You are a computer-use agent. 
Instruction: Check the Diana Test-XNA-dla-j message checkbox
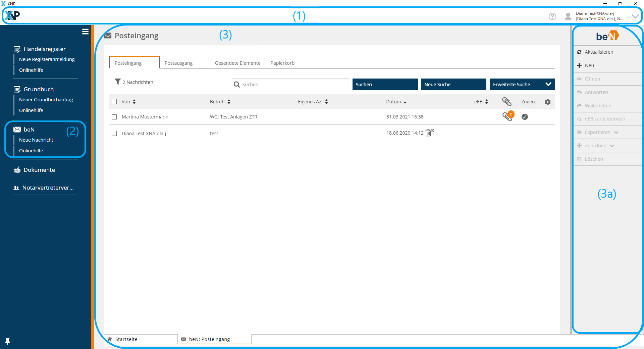pos(114,134)
